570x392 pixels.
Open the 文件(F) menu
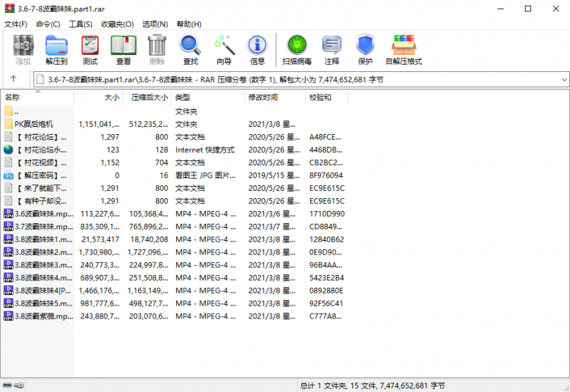coord(16,24)
